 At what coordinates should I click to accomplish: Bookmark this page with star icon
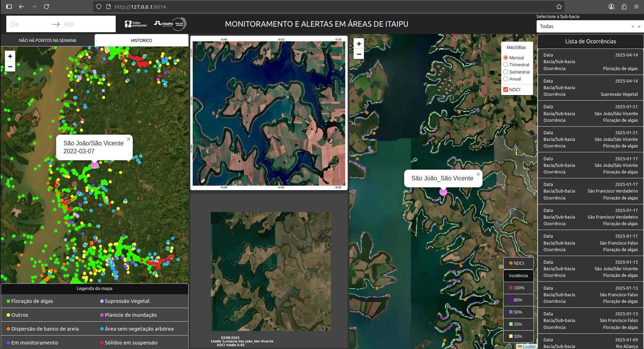click(559, 7)
